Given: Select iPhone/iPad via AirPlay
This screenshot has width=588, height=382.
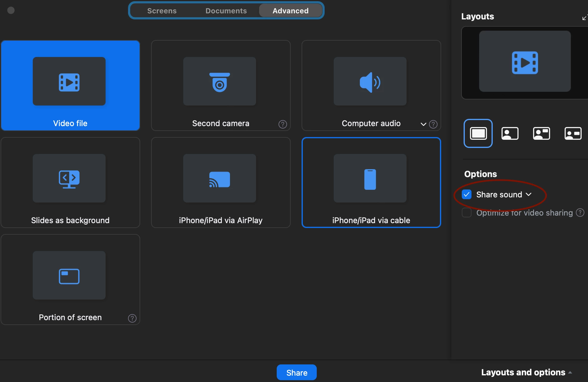Looking at the screenshot, I should [221, 182].
